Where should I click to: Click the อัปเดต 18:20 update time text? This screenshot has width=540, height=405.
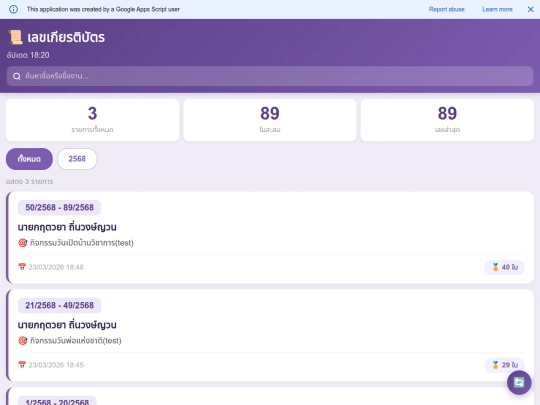[x=28, y=55]
